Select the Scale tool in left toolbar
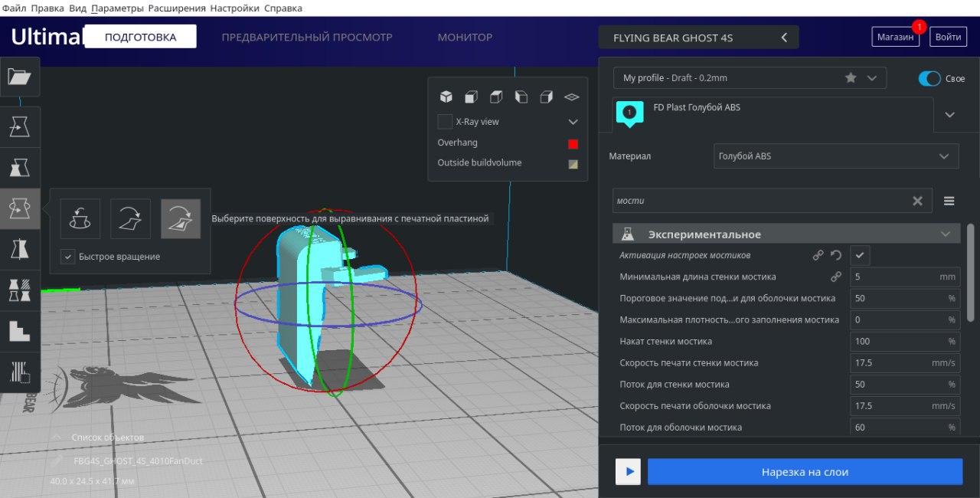 pos(20,167)
